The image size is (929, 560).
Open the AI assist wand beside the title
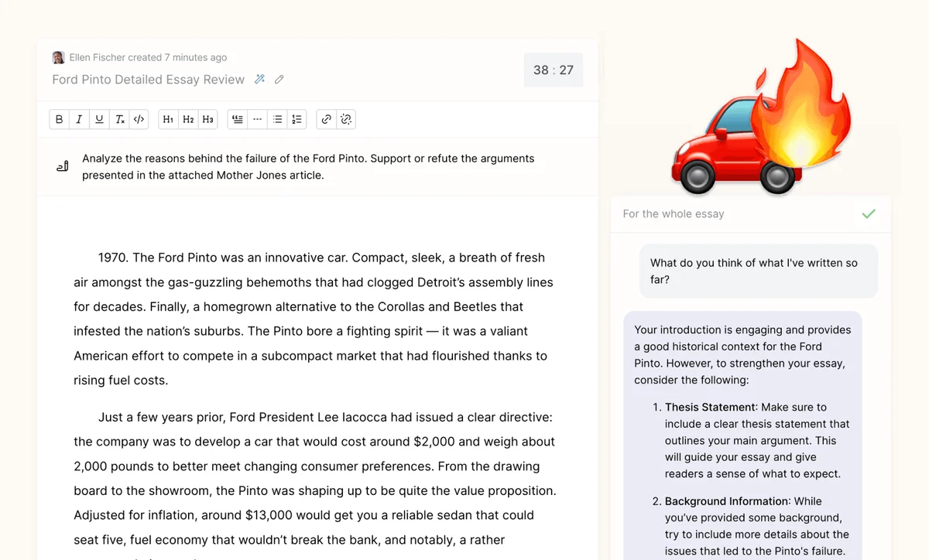(259, 79)
